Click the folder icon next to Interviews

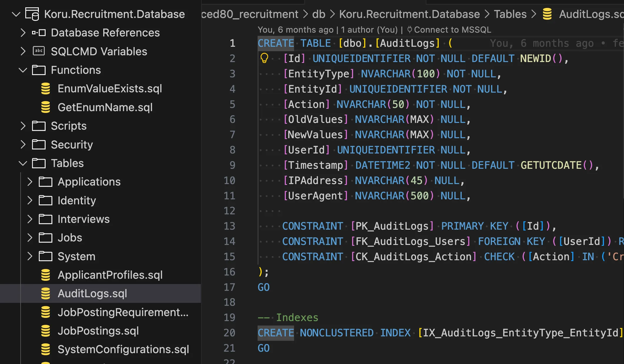point(45,219)
